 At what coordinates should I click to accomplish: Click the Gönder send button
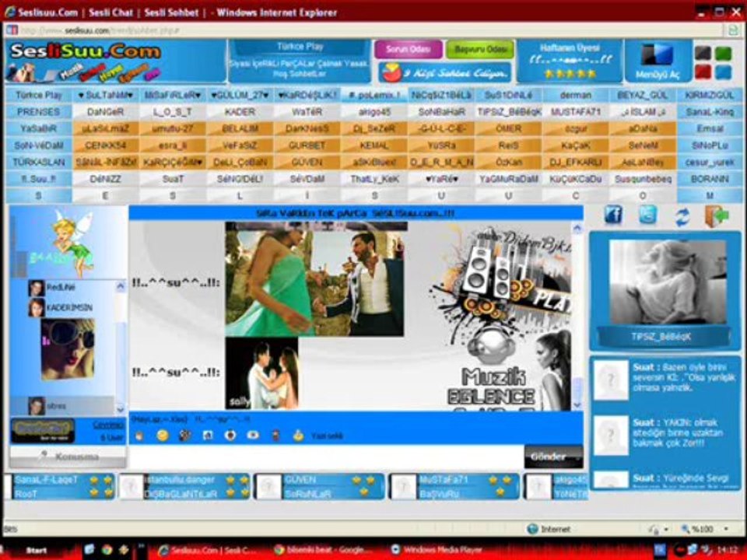coord(553,457)
